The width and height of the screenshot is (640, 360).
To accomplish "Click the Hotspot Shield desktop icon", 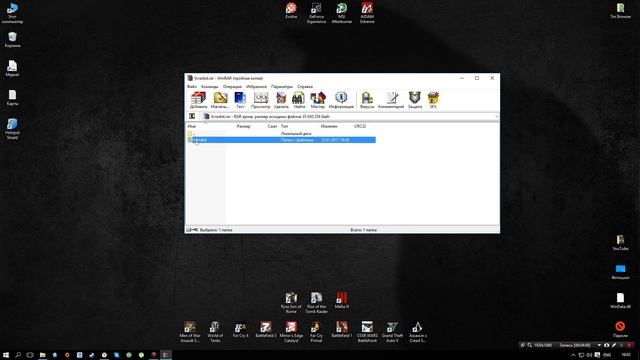I will [12, 129].
